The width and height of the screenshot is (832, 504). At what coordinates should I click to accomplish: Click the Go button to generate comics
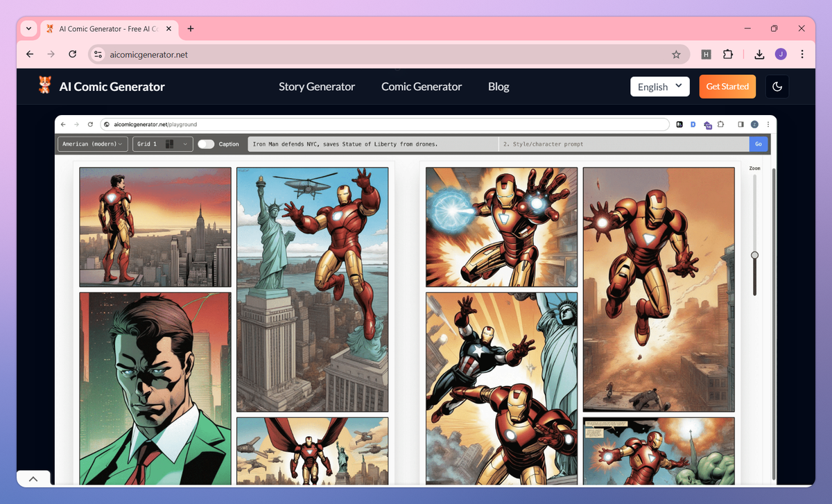pyautogui.click(x=759, y=144)
